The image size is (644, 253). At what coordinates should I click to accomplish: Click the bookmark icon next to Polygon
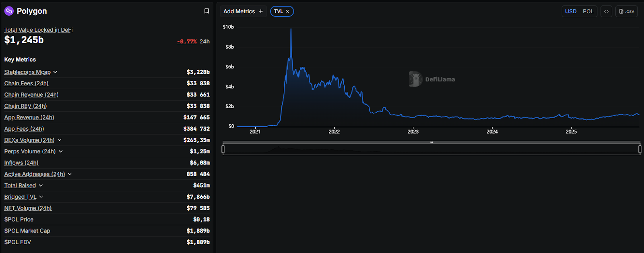(x=206, y=11)
